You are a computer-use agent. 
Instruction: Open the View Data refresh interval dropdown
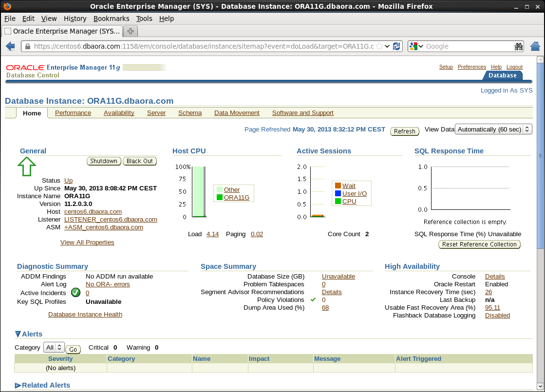coord(493,129)
